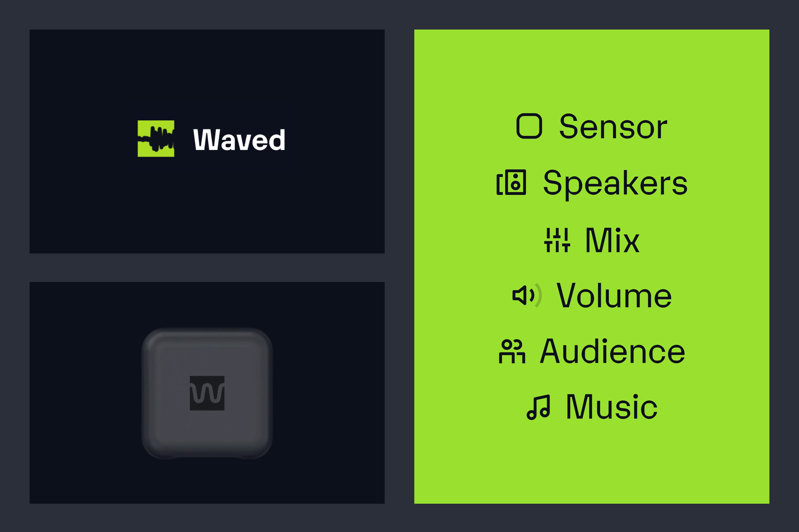Open the Volume text item
Screen dimensions: 799x532
[614, 295]
